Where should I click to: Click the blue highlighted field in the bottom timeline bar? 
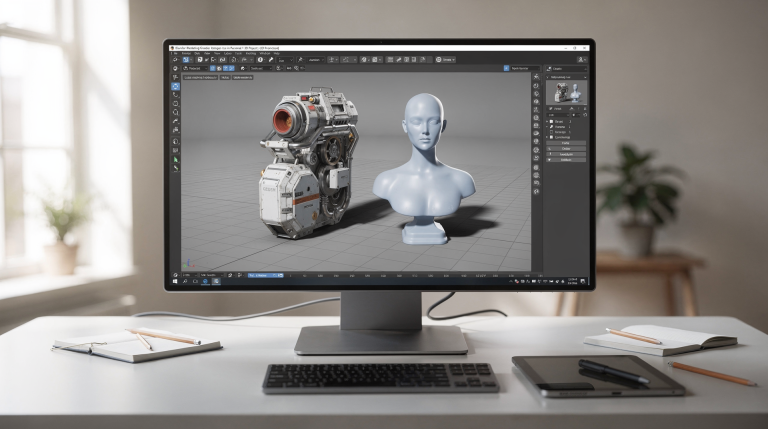click(265, 275)
